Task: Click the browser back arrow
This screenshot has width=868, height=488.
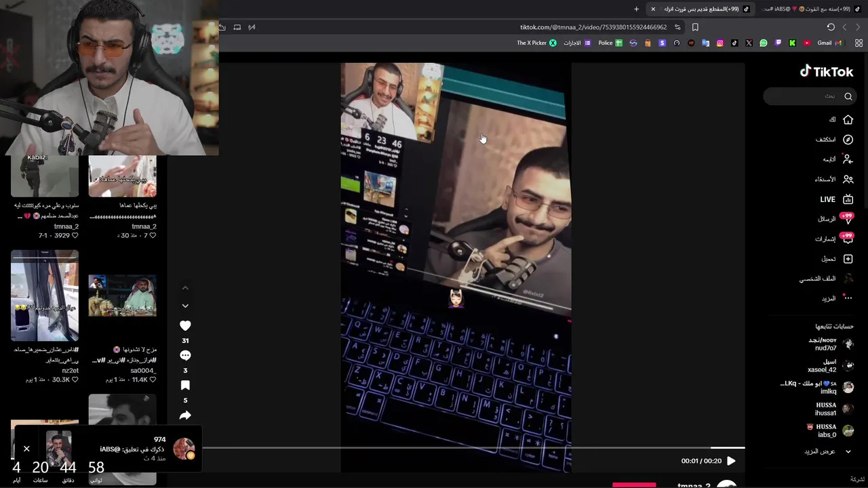Action: coord(858,27)
